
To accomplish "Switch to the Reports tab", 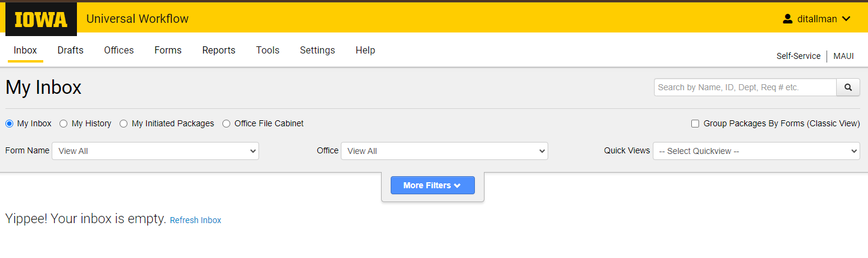I will coord(218,51).
